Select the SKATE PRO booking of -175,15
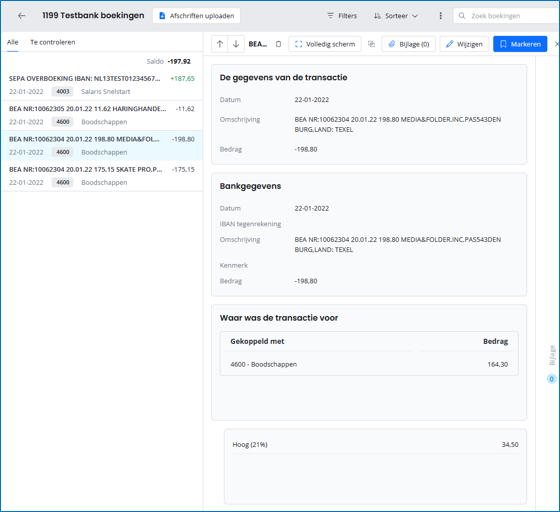Screen dimensions: 560x512 pos(102,176)
